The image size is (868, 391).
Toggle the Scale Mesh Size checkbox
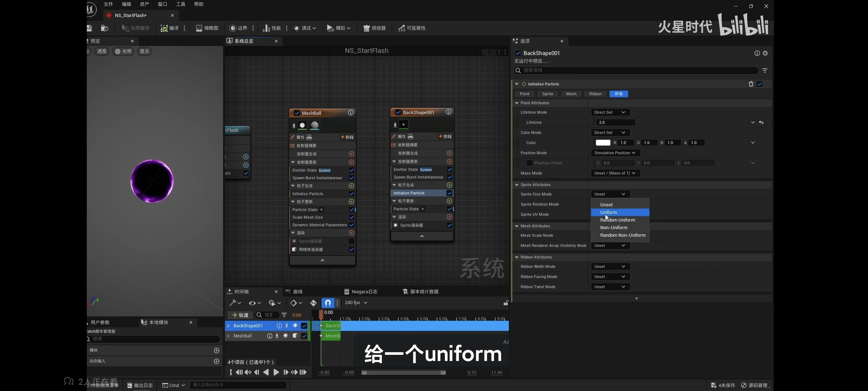click(x=351, y=217)
